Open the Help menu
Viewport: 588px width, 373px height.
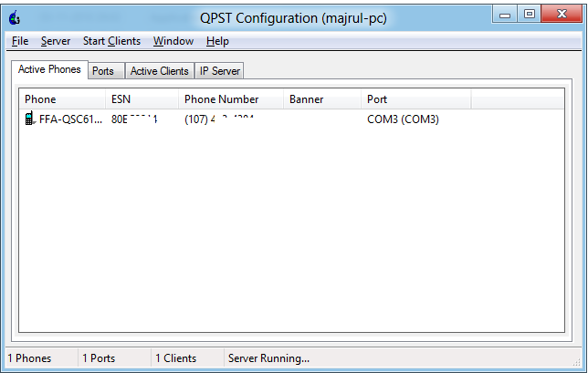217,41
